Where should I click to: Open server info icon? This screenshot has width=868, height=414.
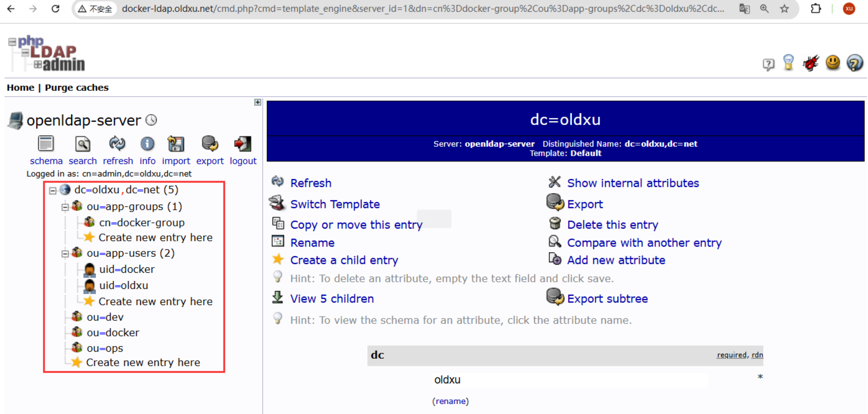[147, 144]
